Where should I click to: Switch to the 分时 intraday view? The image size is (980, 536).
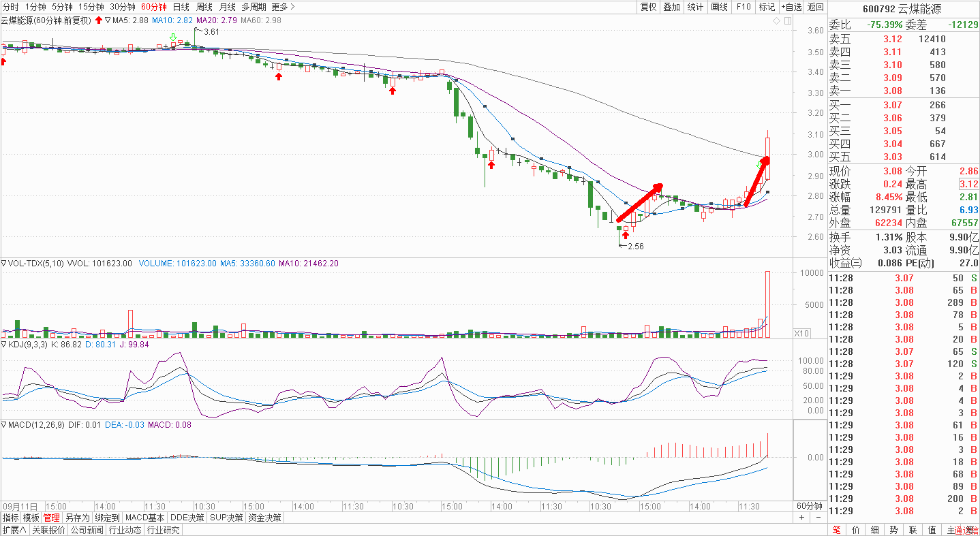pyautogui.click(x=11, y=7)
